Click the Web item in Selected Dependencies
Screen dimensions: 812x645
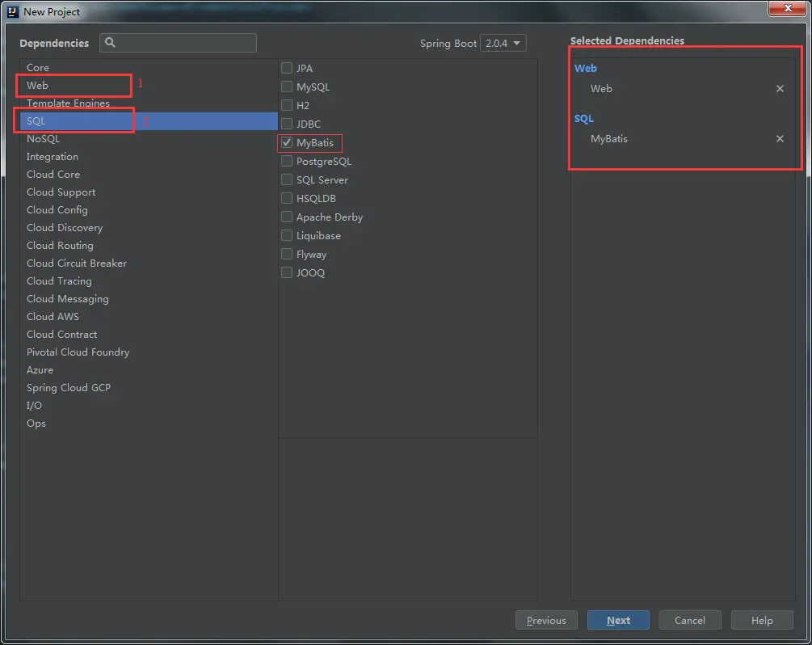601,89
